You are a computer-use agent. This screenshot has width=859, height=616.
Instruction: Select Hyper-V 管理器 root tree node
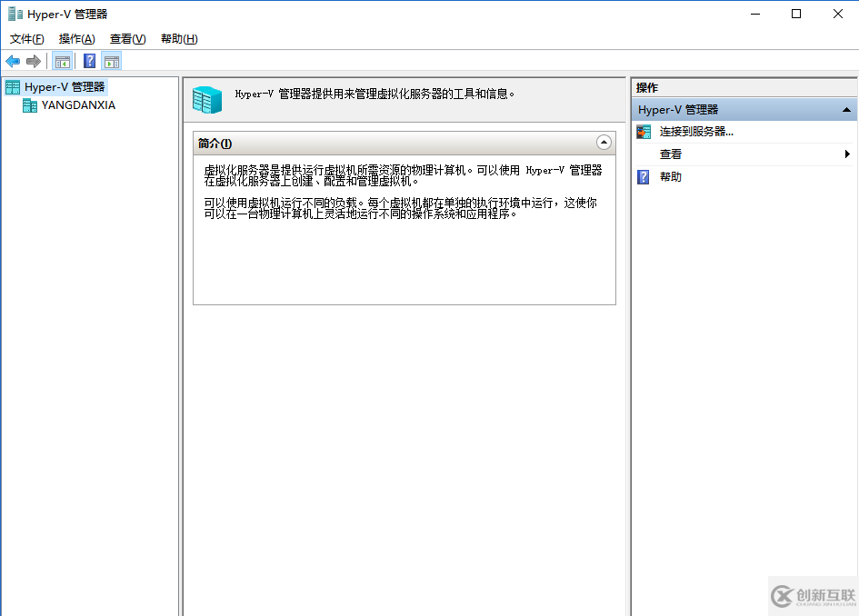point(65,87)
